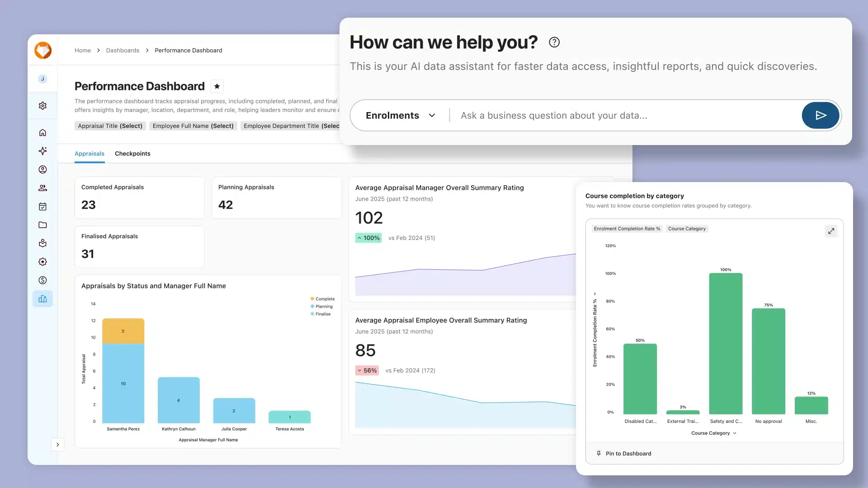Click the send arrow button

(821, 115)
